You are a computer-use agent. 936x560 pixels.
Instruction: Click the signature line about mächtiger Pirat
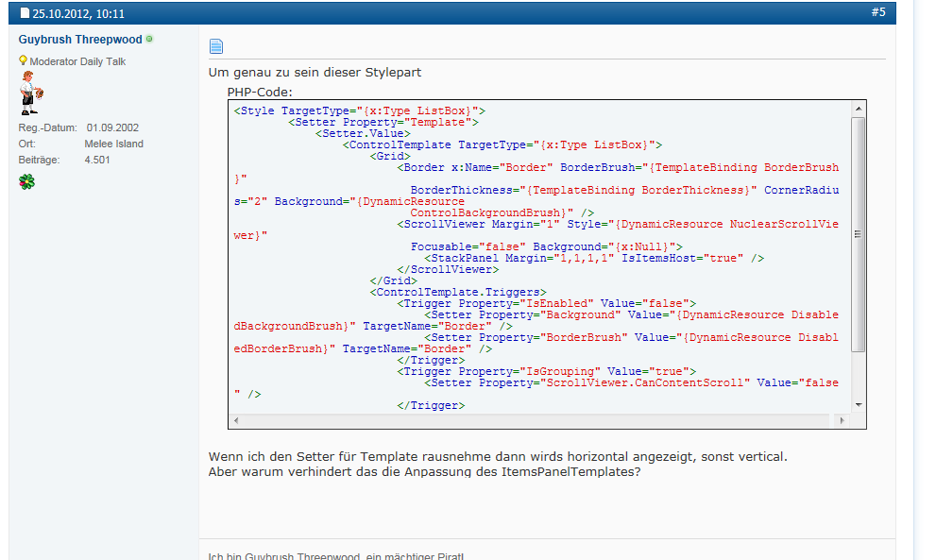click(336, 555)
